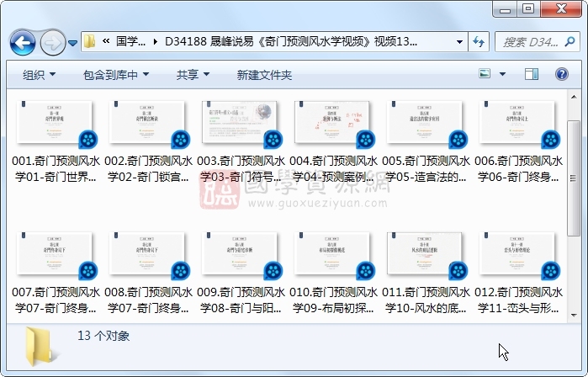Expand arrow after 国学... breadcrumb
The height and width of the screenshot is (377, 588).
(x=156, y=41)
